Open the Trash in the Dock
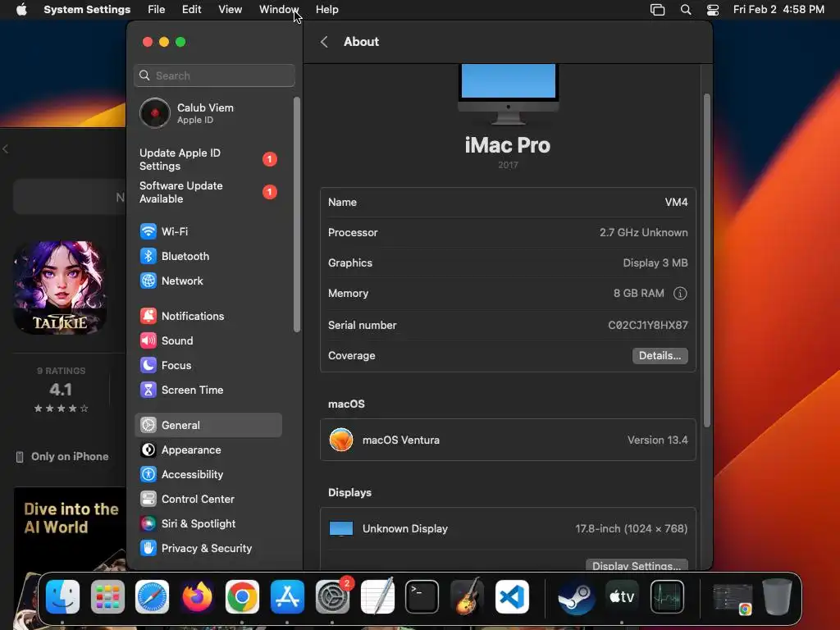Image resolution: width=840 pixels, height=630 pixels. (x=778, y=597)
